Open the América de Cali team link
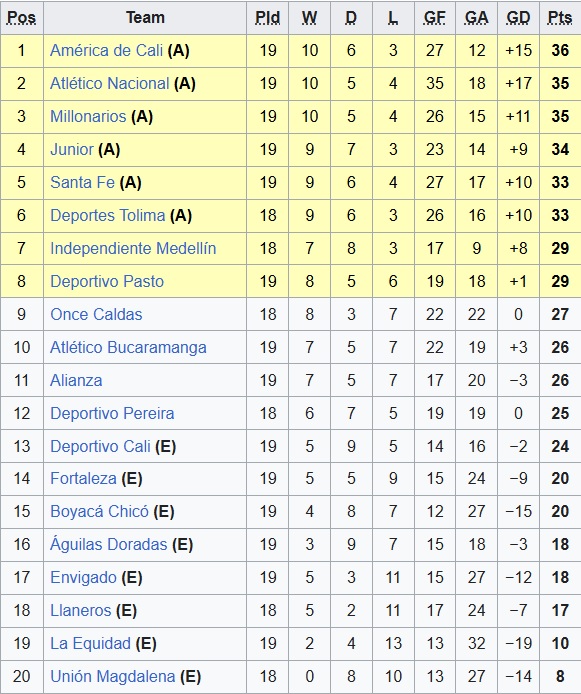The image size is (581, 694). pyautogui.click(x=106, y=50)
